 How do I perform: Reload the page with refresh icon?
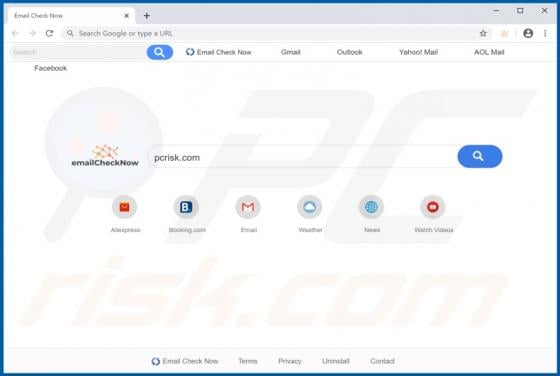(49, 33)
